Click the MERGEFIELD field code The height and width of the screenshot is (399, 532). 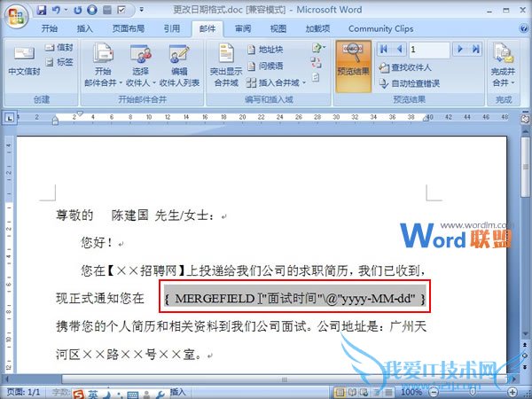click(x=294, y=299)
